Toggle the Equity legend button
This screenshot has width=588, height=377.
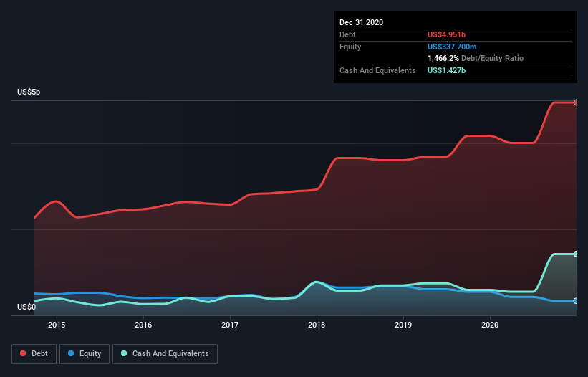point(85,354)
